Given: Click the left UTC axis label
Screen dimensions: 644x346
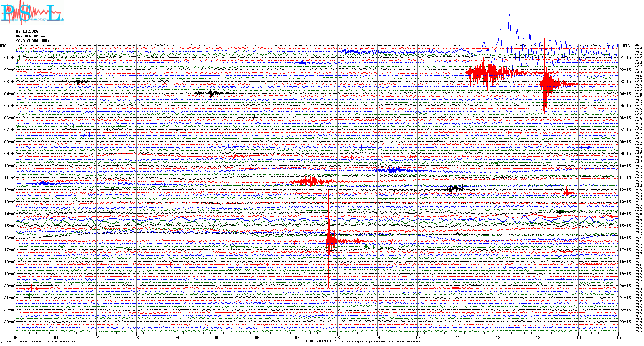Looking at the screenshot, I should click(3, 46).
